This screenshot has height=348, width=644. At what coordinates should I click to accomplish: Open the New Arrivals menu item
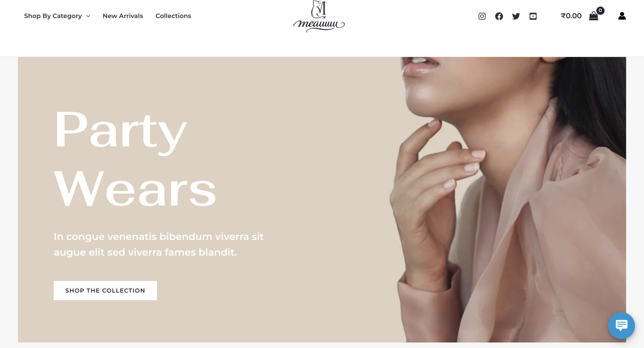tap(123, 16)
